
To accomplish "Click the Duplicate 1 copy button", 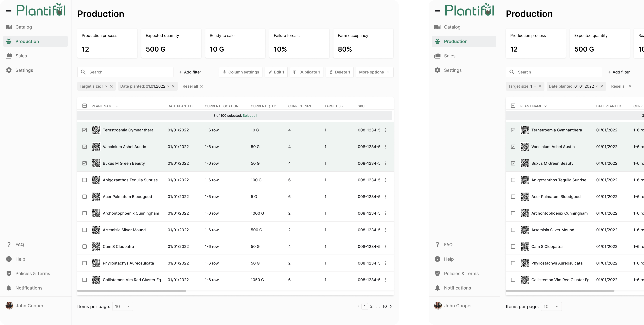I will (x=307, y=72).
